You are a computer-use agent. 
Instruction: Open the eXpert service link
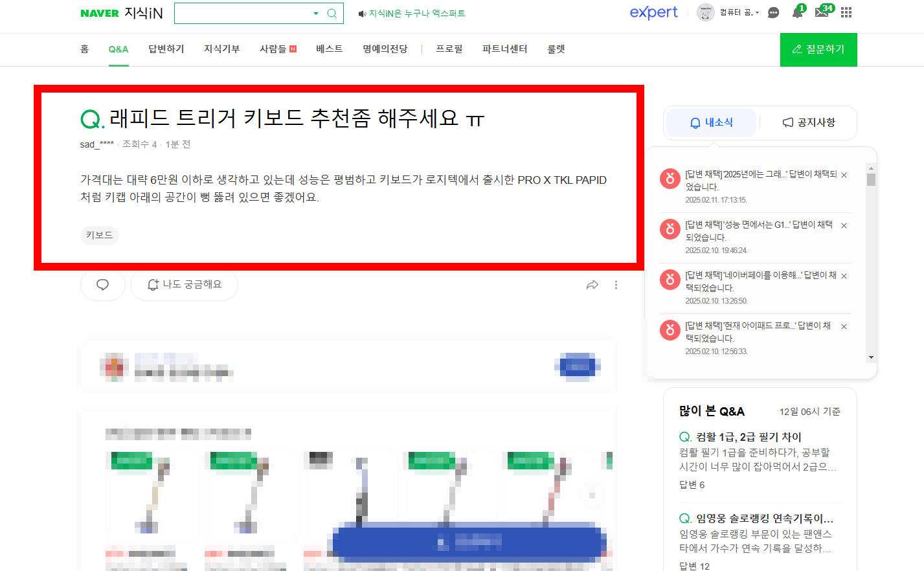click(x=654, y=12)
